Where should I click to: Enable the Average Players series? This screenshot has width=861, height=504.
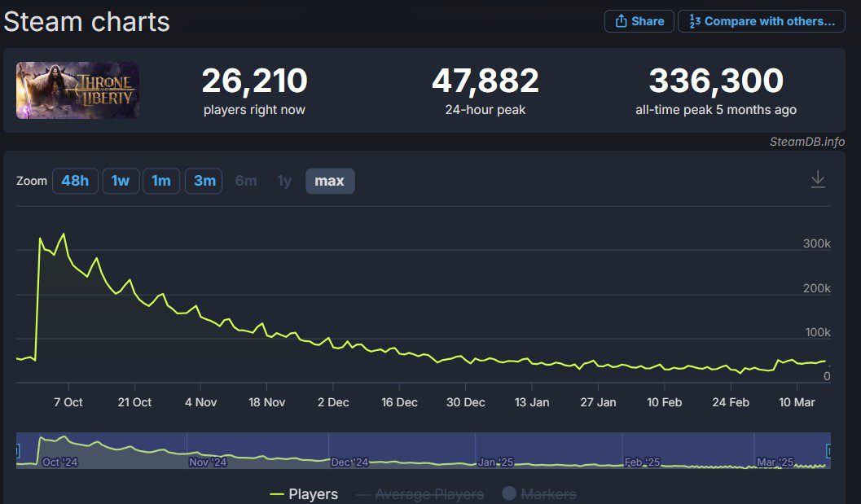coord(420,493)
